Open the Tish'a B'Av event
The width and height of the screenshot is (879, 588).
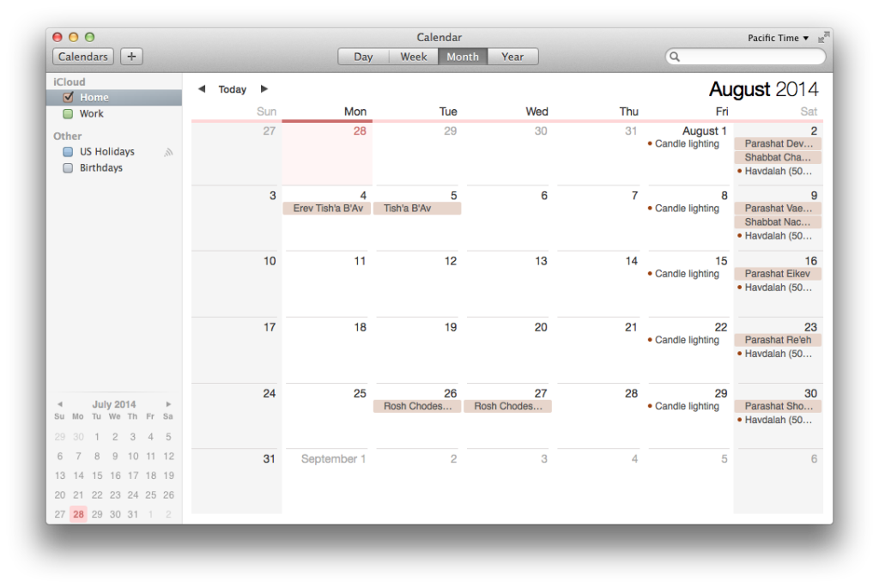coord(417,209)
